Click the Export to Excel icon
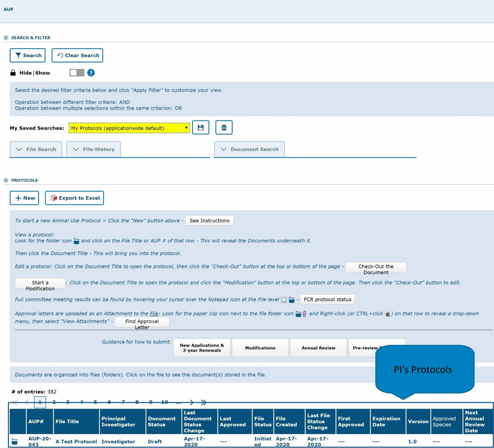The width and height of the screenshot is (494, 448). coord(53,198)
